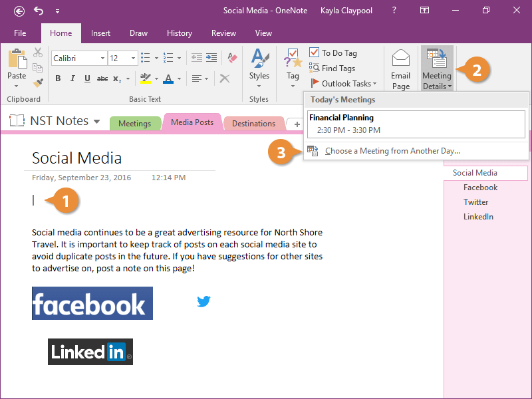Click the eraser-style Clear Formatting icon
The image size is (532, 399).
click(x=231, y=58)
